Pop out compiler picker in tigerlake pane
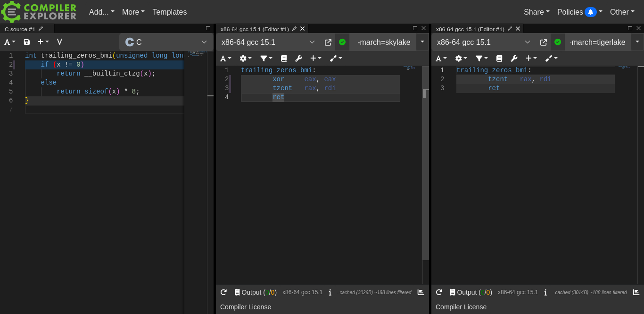 coord(544,42)
